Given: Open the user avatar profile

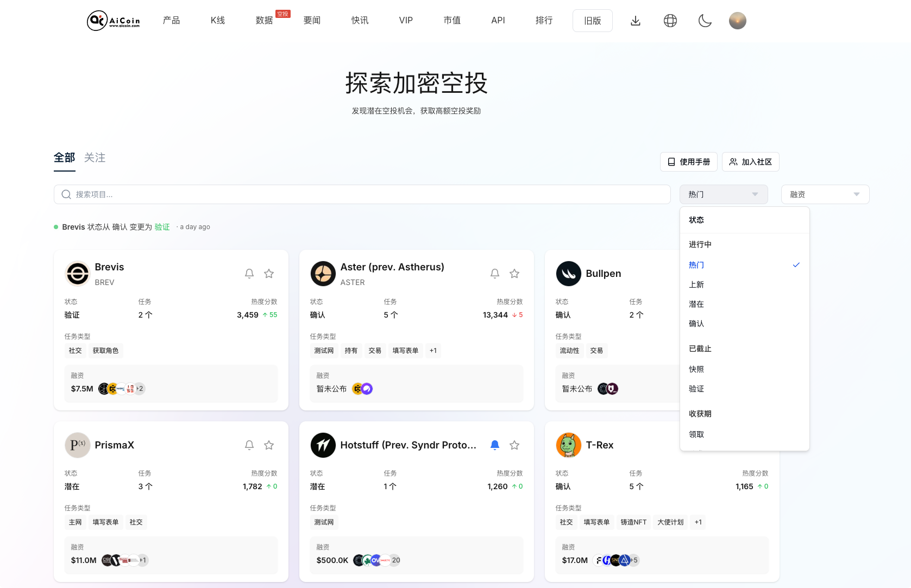Looking at the screenshot, I should 737,21.
